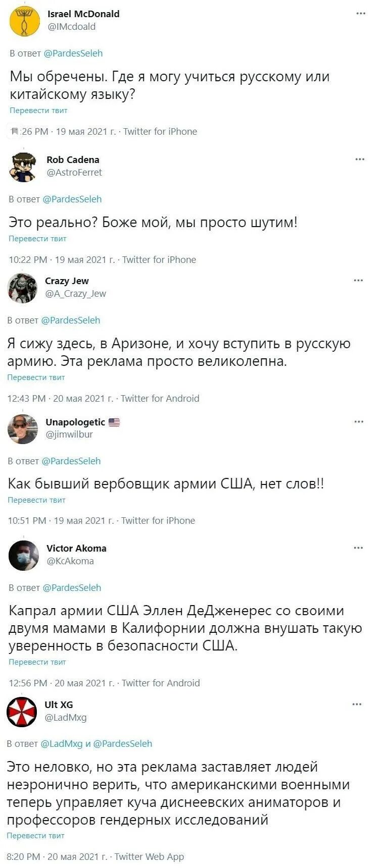Open more options on Ult XG's tweet
391x868 pixels.
pyautogui.click(x=357, y=704)
